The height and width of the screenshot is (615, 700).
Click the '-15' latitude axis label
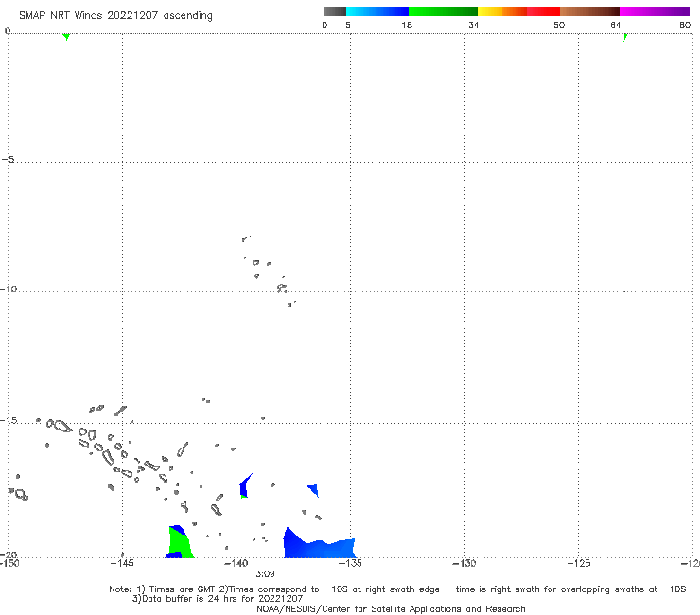9,420
